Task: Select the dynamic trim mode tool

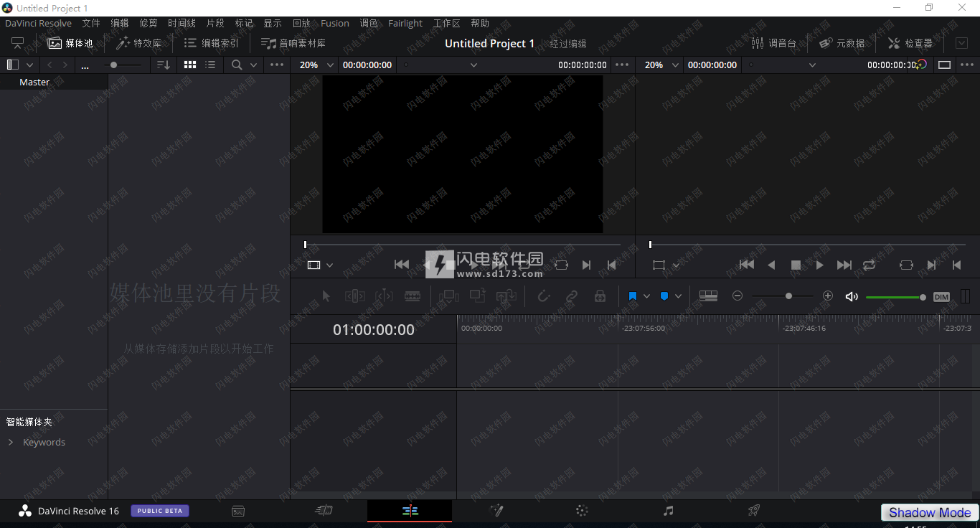Action: tap(384, 296)
